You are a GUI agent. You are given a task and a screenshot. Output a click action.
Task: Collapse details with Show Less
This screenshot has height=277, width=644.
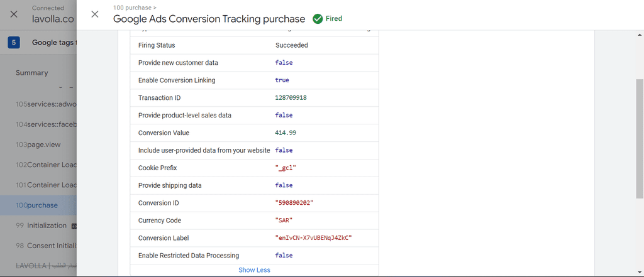tap(254, 269)
